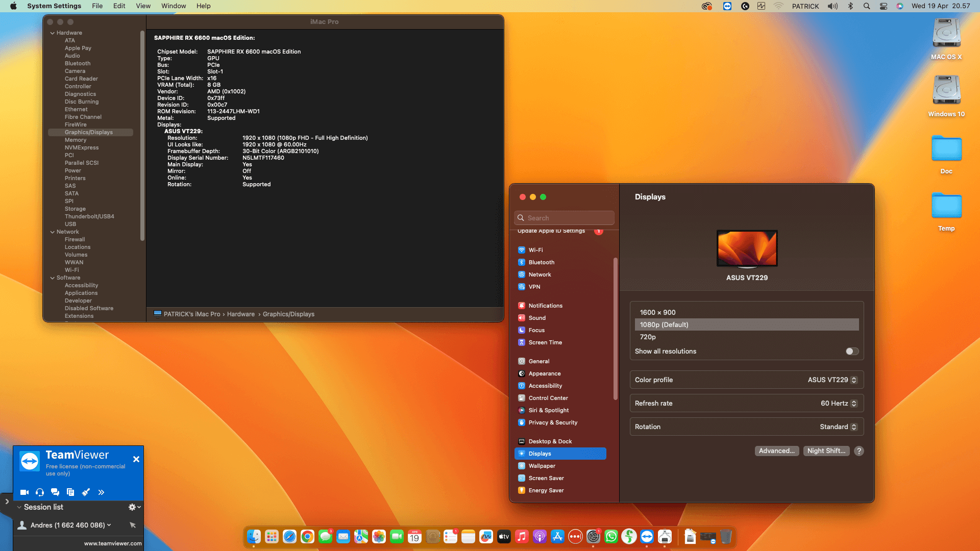This screenshot has height=551, width=980.
Task: Open the Color profile dropdown
Action: [x=832, y=380]
